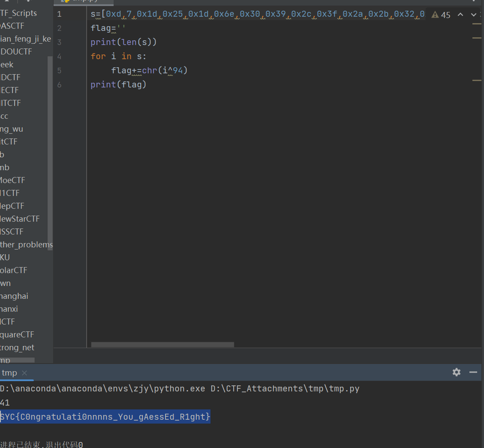Expand the MoeCTF folder

tap(12, 180)
